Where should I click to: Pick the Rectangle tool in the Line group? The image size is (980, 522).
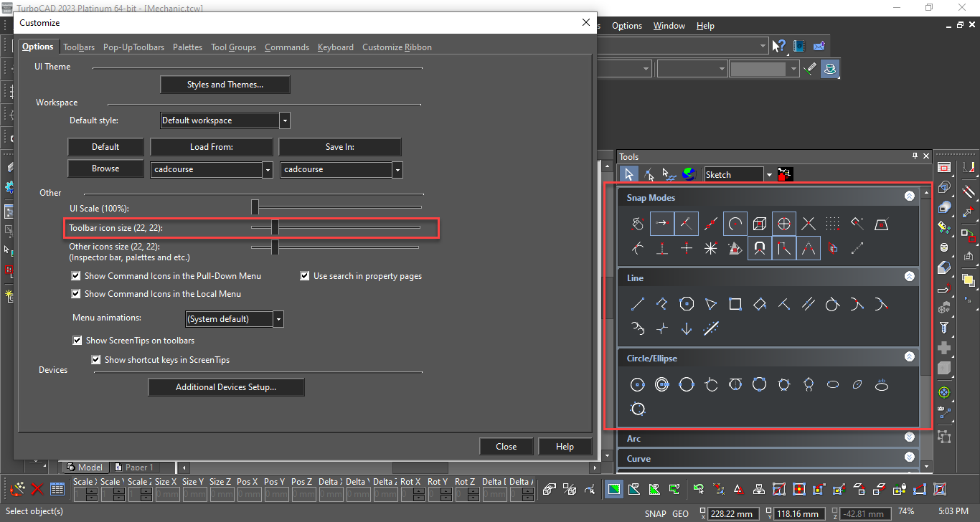tap(735, 304)
